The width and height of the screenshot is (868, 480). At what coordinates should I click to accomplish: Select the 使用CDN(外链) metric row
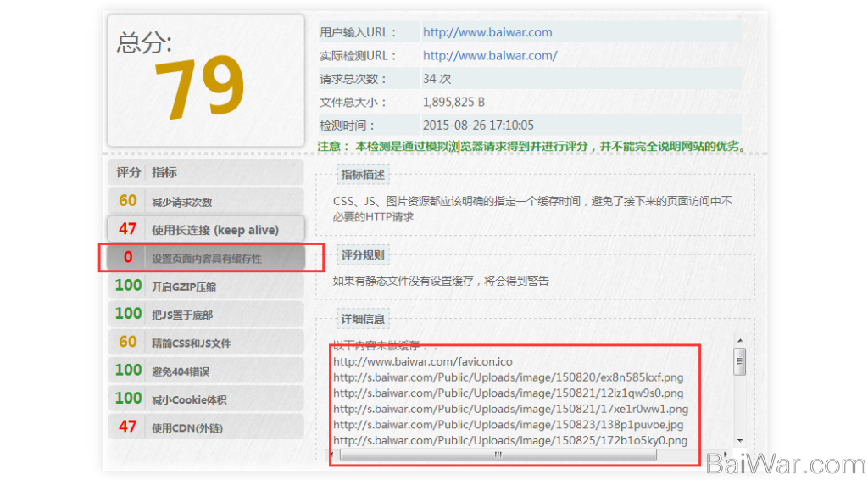click(x=206, y=427)
